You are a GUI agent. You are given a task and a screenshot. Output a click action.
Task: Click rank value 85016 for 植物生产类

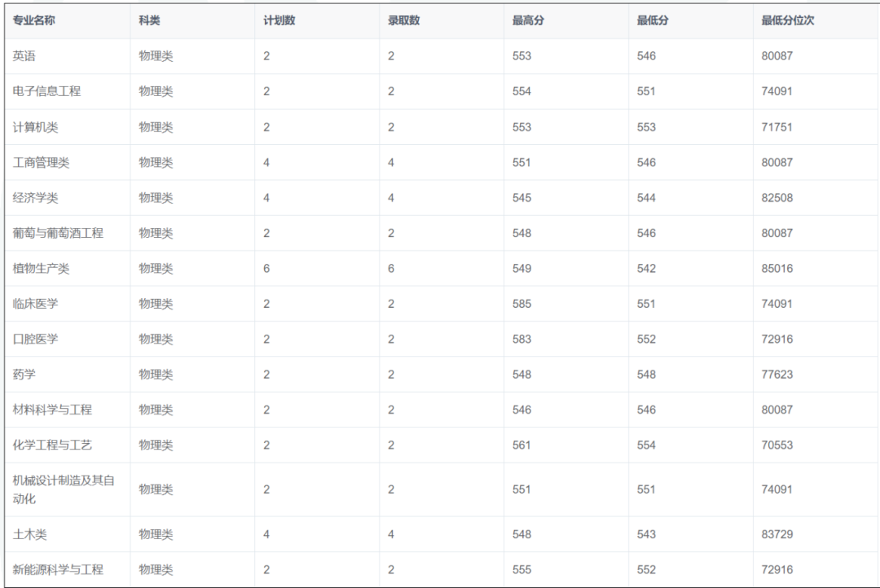click(777, 268)
